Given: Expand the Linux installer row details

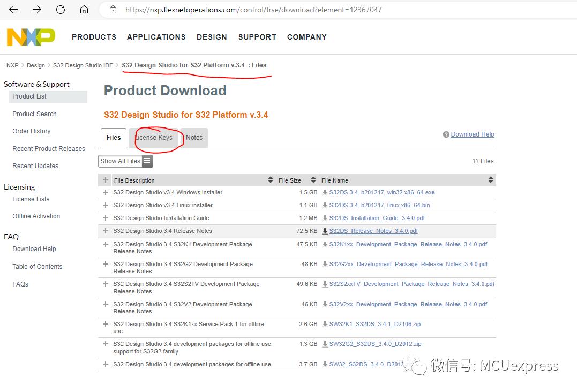Looking at the screenshot, I should coord(106,205).
